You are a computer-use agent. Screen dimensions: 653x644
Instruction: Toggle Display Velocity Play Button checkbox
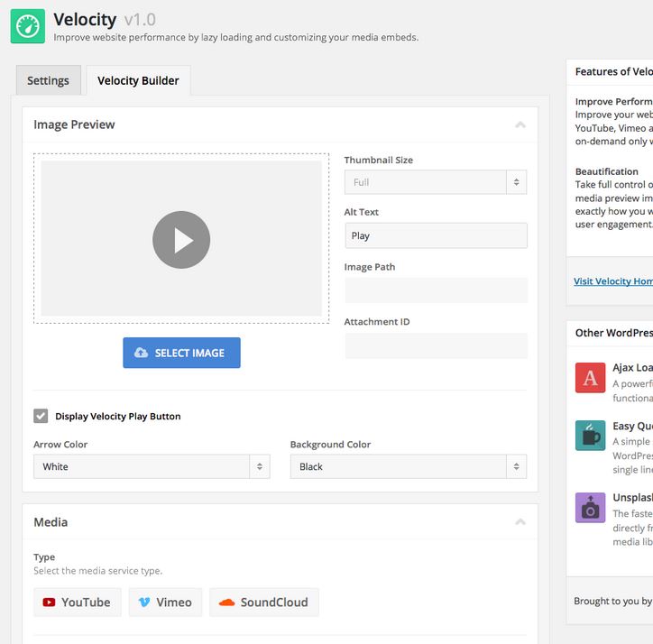pyautogui.click(x=41, y=416)
